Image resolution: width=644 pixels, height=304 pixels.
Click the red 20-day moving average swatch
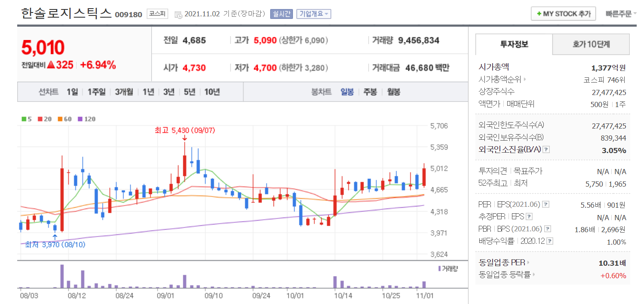[x=40, y=119]
